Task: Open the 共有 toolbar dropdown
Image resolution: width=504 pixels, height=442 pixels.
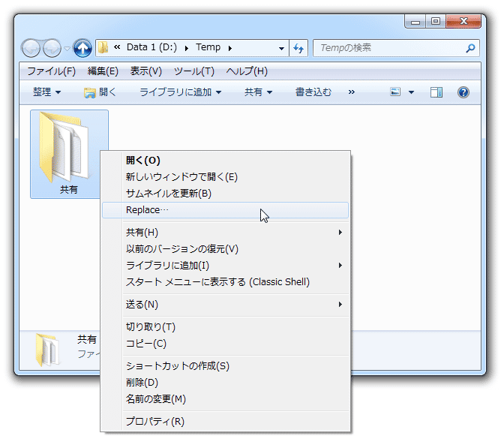Action: point(258,92)
